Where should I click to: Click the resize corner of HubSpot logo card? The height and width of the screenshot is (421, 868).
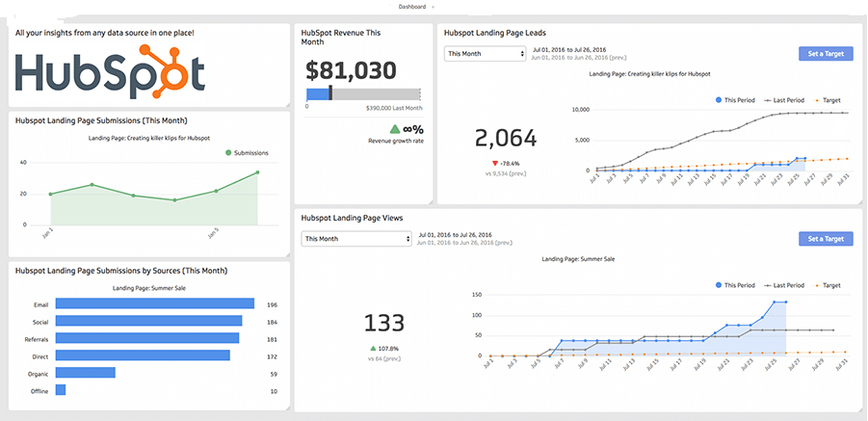click(286, 104)
